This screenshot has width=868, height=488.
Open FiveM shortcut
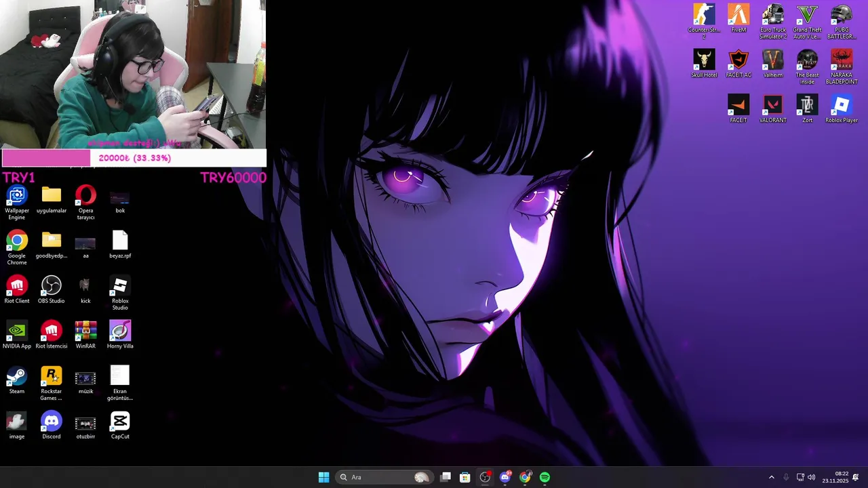coord(738,19)
